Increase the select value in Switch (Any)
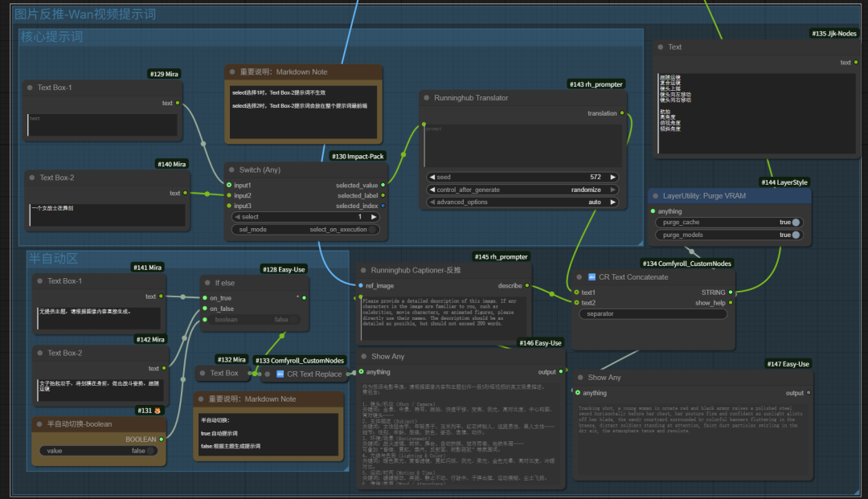Image resolution: width=868 pixels, height=499 pixels. (374, 217)
